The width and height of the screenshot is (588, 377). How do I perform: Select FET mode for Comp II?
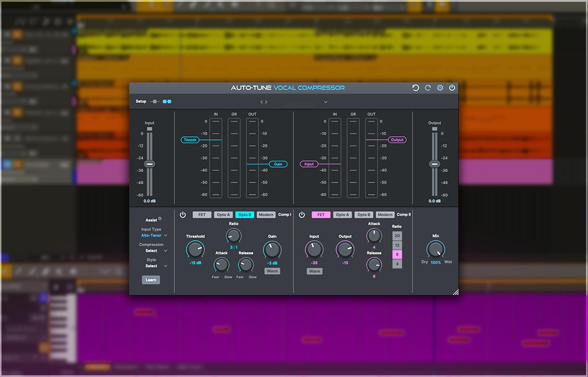click(x=321, y=215)
